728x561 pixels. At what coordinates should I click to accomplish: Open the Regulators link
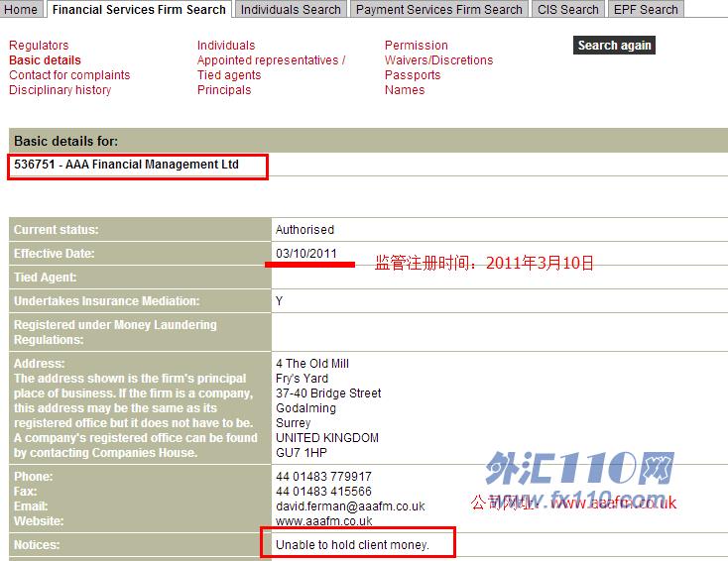pyautogui.click(x=39, y=45)
